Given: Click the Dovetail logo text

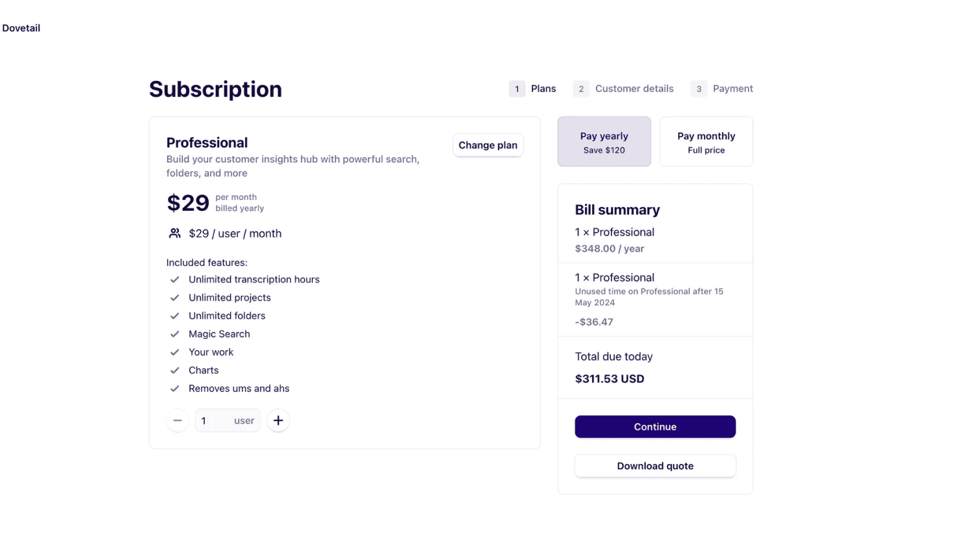Looking at the screenshot, I should tap(21, 28).
